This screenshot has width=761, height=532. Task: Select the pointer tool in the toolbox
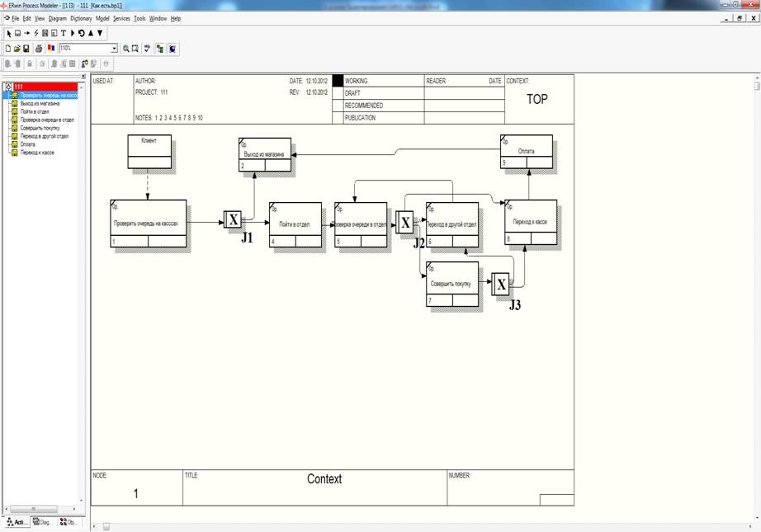click(9, 33)
